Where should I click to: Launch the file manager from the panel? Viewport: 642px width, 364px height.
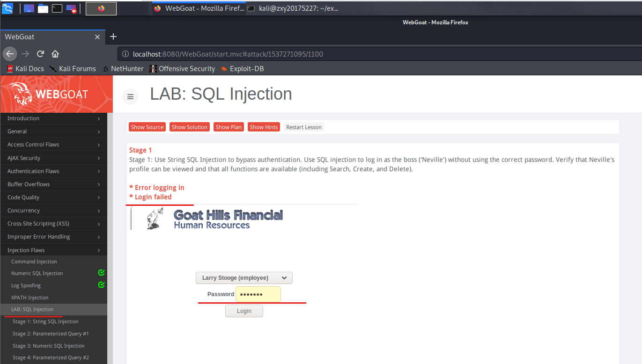(43, 8)
